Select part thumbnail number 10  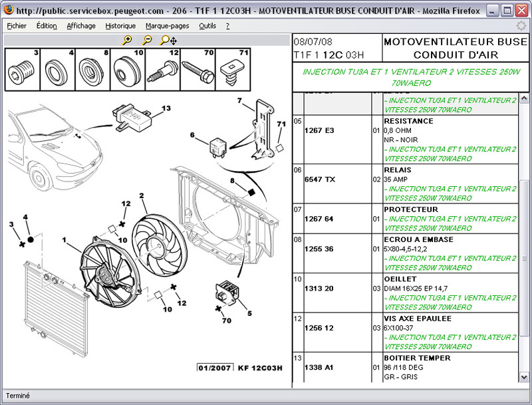point(128,70)
